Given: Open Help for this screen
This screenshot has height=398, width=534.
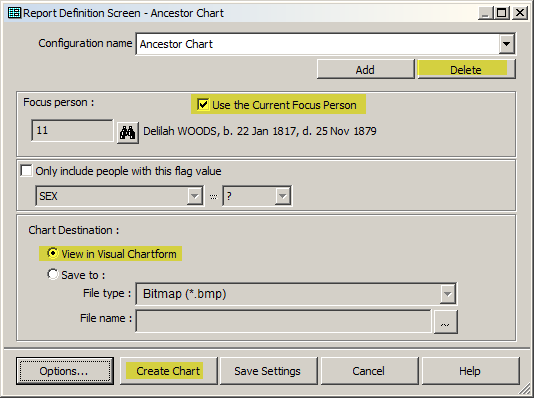Looking at the screenshot, I should (x=470, y=371).
